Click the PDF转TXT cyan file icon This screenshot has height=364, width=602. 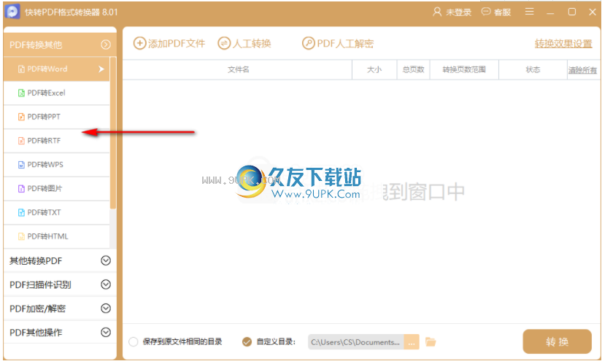[21, 212]
